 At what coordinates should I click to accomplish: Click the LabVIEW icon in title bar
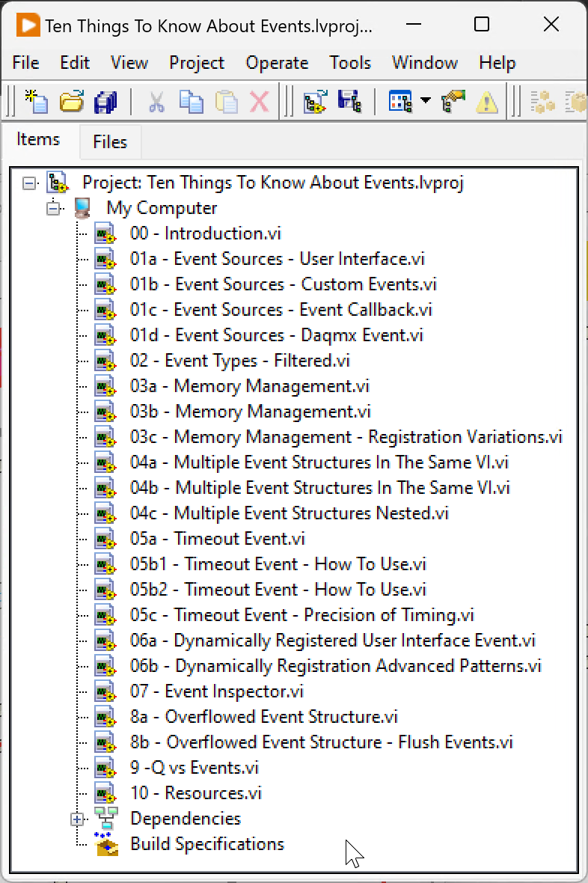pyautogui.click(x=28, y=25)
